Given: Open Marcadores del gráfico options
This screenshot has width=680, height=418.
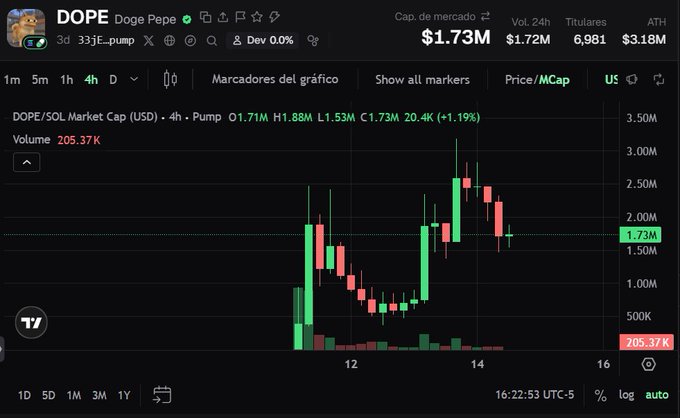Looking at the screenshot, I should point(275,79).
